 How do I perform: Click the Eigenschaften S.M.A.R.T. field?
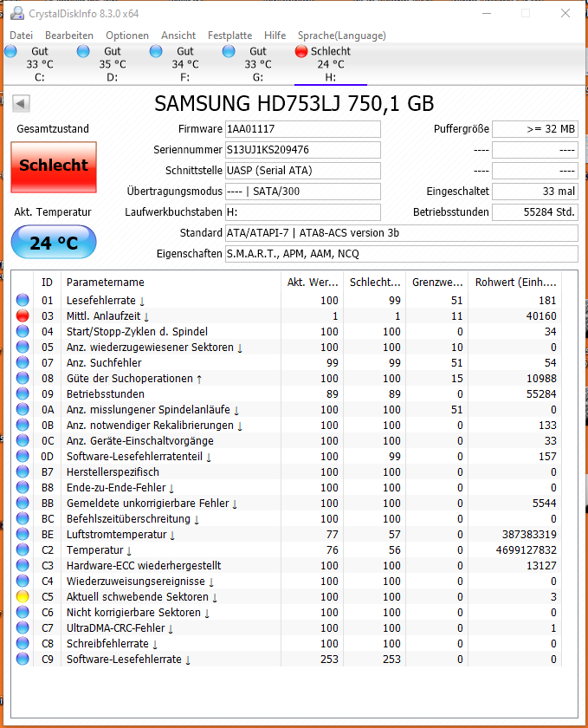[x=402, y=254]
